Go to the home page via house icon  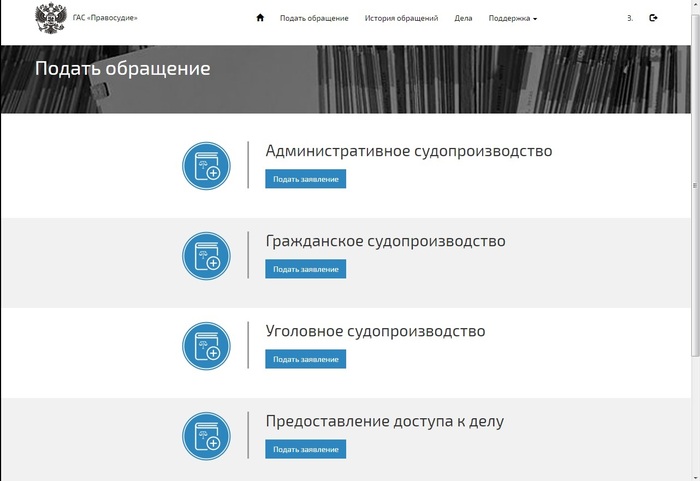point(260,18)
